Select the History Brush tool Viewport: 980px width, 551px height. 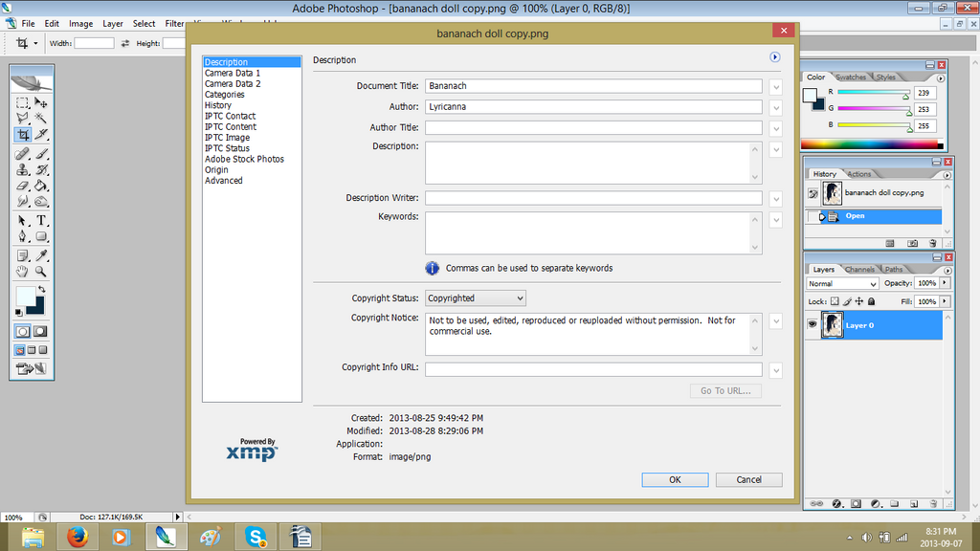click(41, 169)
